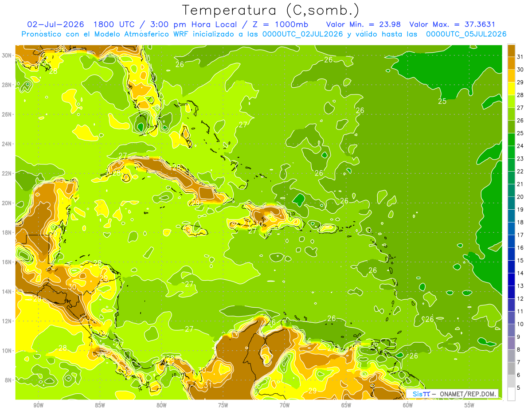This screenshot has height=411, width=532.
Task: Click the legend scale label '22'
Action: [520, 171]
